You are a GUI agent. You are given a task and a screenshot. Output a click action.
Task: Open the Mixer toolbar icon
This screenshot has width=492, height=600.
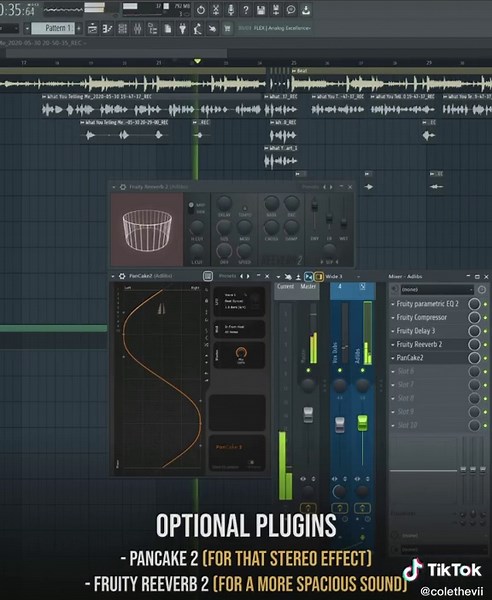pyautogui.click(x=137, y=29)
